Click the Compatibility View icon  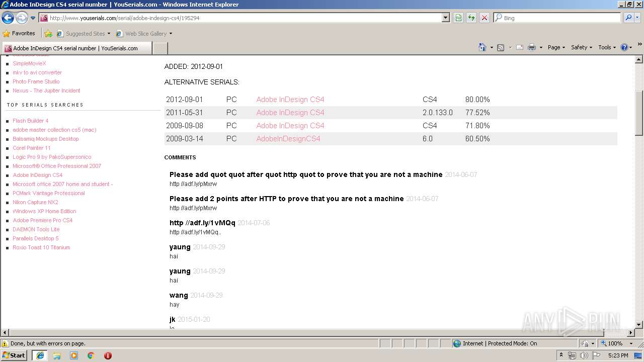pos(458,18)
